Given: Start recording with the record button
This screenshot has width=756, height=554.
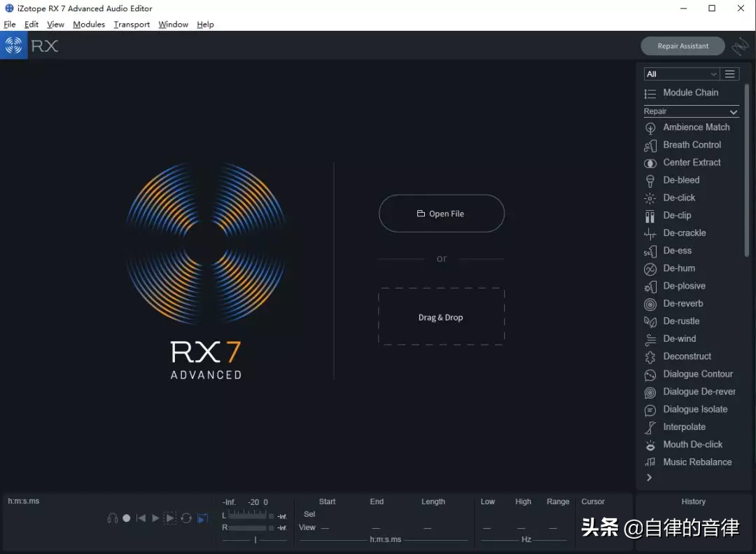Looking at the screenshot, I should (126, 518).
